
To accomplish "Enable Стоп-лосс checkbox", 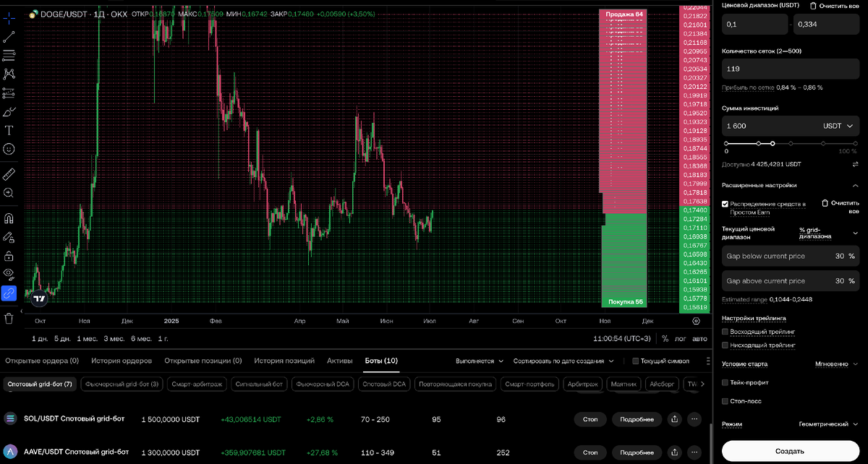I will [x=726, y=400].
